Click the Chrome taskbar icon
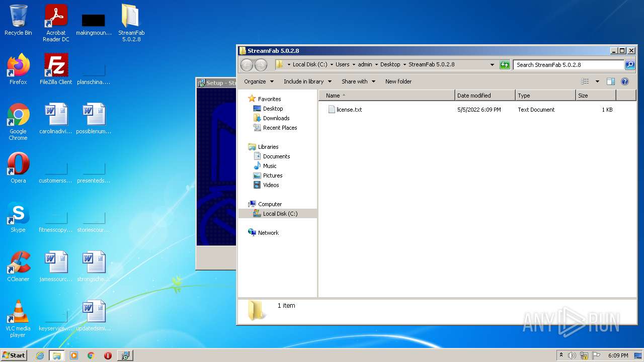This screenshot has height=362, width=644. tap(91, 355)
